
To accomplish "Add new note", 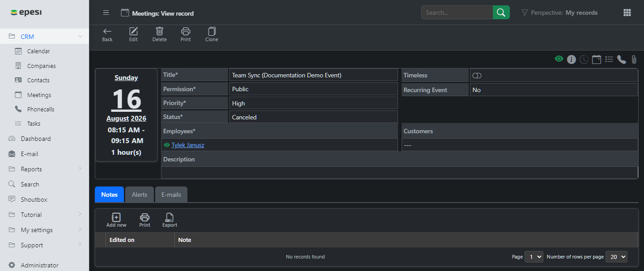I will (116, 220).
